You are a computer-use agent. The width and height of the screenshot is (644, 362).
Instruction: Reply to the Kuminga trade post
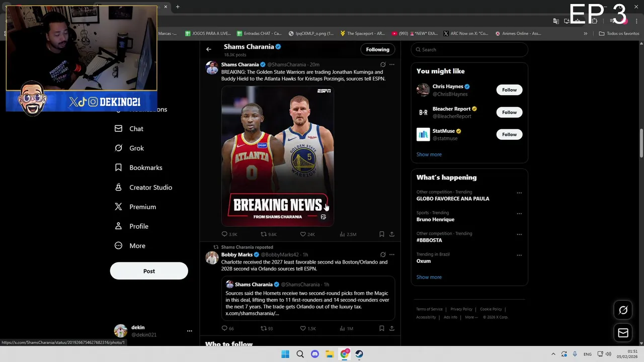229,234
